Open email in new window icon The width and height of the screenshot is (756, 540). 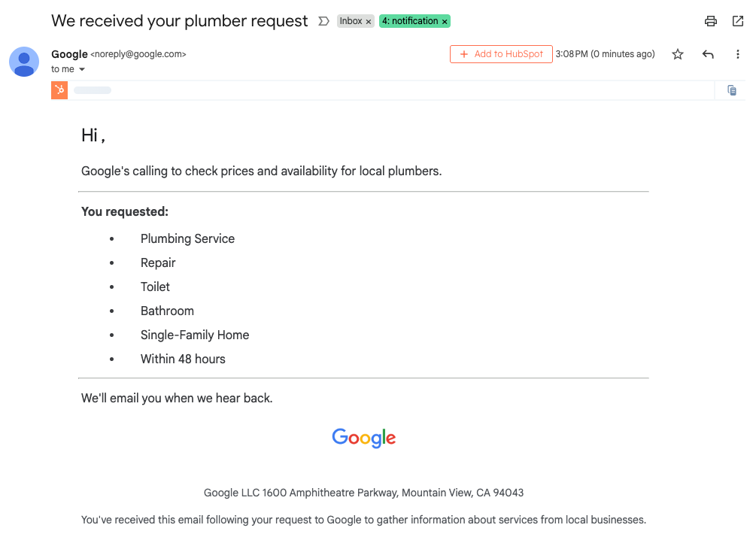(737, 21)
